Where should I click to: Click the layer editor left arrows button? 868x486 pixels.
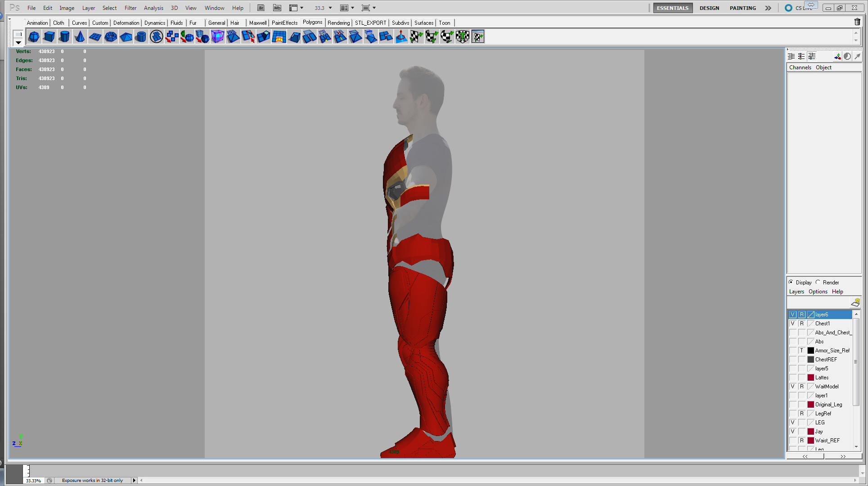pyautogui.click(x=805, y=456)
